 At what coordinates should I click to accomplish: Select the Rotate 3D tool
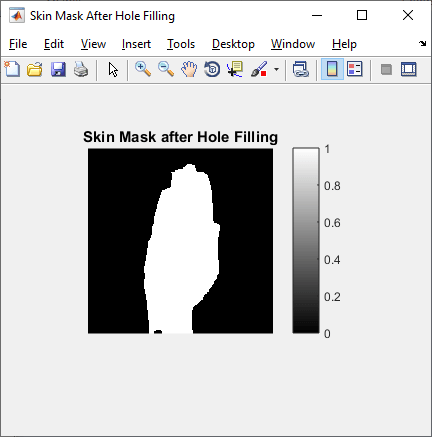coord(212,69)
